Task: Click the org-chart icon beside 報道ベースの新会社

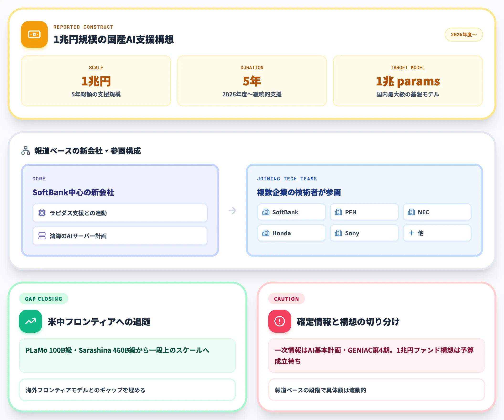Action: pyautogui.click(x=26, y=151)
